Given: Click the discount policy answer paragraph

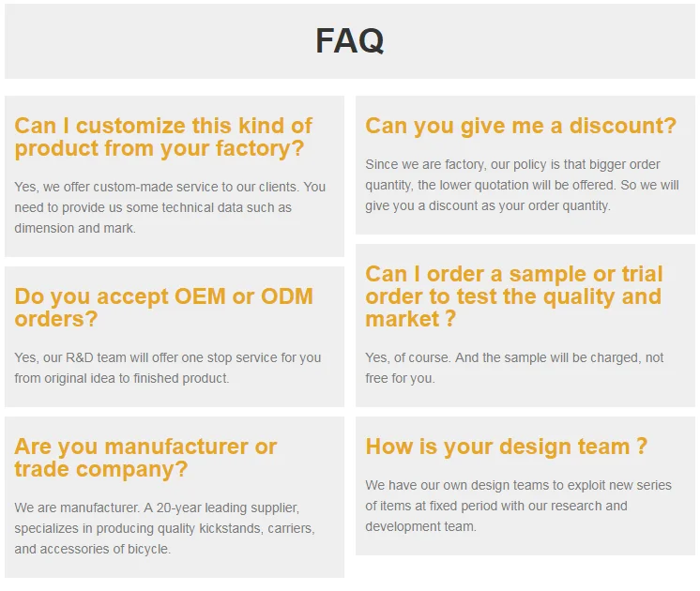Looking at the screenshot, I should (x=522, y=185).
